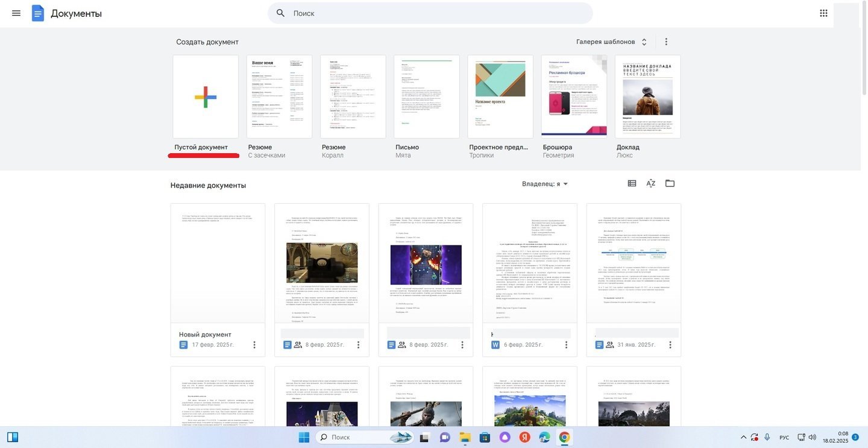The image size is (868, 448).
Task: Click the shared people icon beside 31 янв. 2025
Action: pyautogui.click(x=610, y=345)
